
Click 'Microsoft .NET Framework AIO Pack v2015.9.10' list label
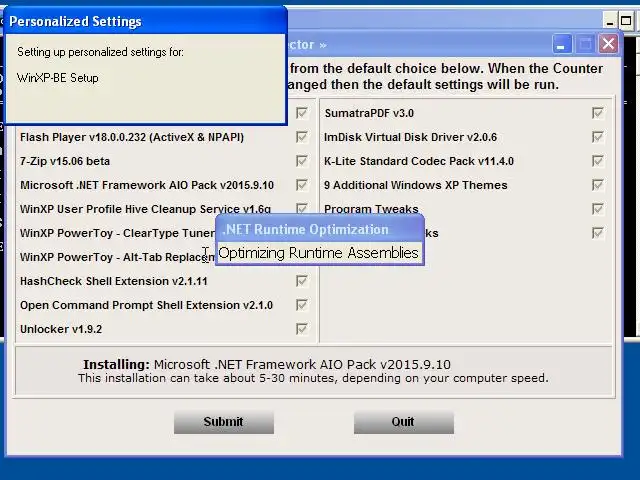point(147,185)
